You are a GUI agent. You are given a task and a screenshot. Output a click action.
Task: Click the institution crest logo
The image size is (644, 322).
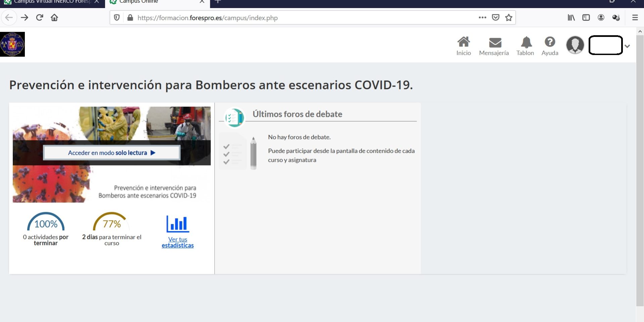click(12, 44)
